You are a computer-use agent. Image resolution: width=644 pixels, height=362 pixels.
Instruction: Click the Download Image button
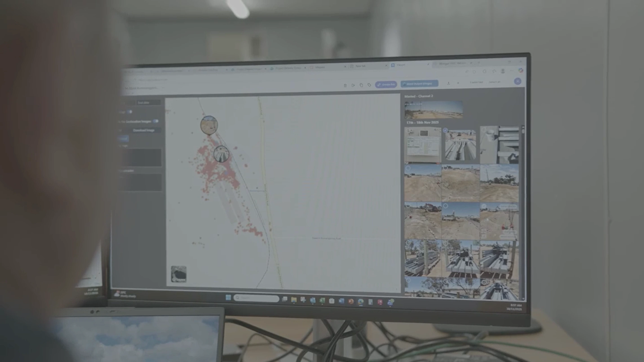pos(144,130)
